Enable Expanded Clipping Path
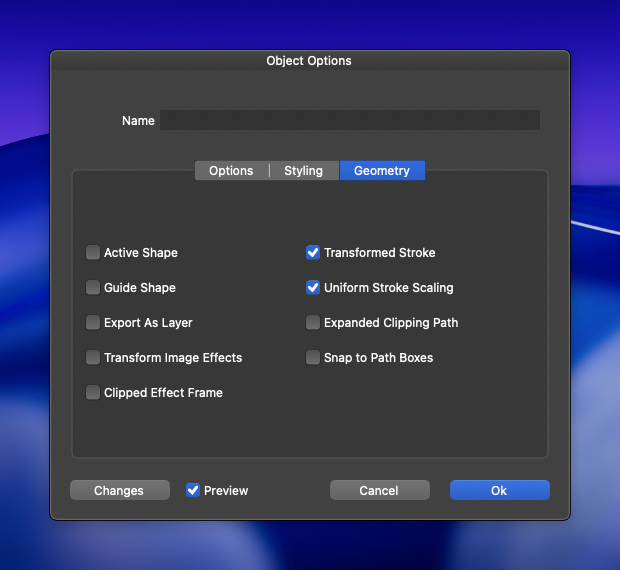620x570 pixels. click(313, 323)
